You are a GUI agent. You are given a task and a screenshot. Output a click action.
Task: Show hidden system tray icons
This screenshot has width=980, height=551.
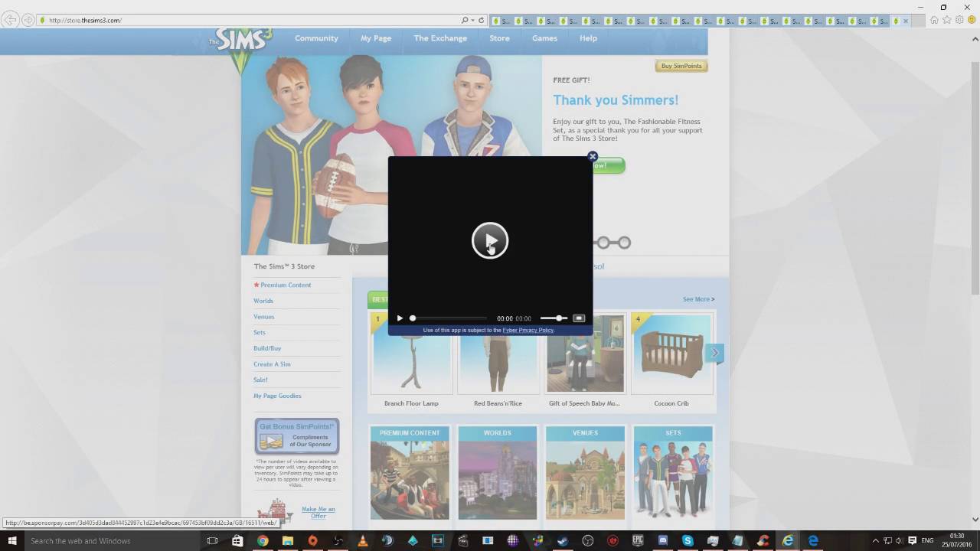(876, 541)
